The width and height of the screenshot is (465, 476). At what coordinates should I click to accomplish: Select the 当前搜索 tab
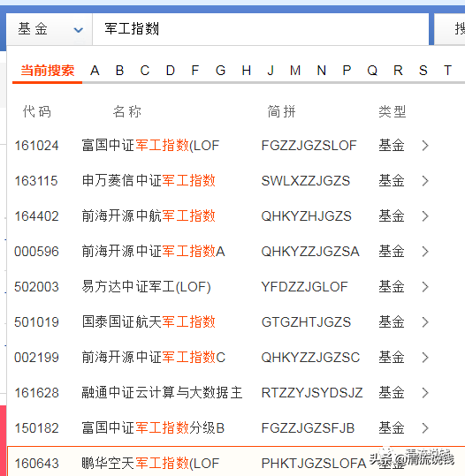[48, 71]
